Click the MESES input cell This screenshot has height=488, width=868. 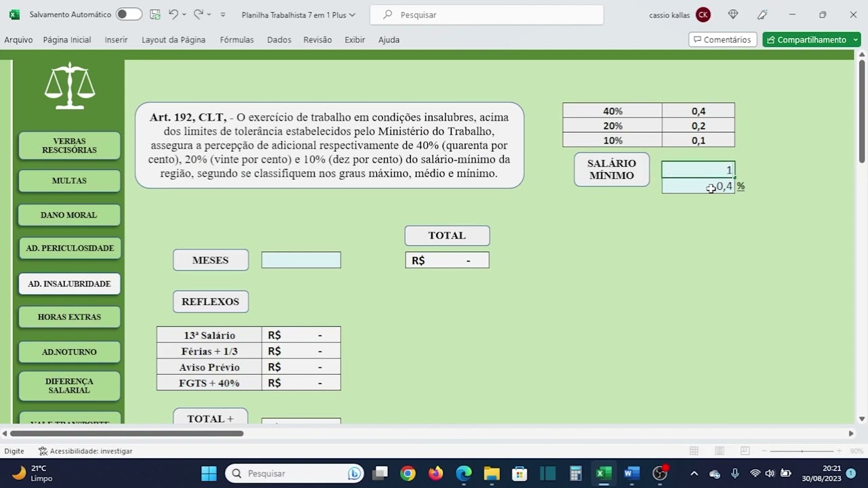(301, 260)
